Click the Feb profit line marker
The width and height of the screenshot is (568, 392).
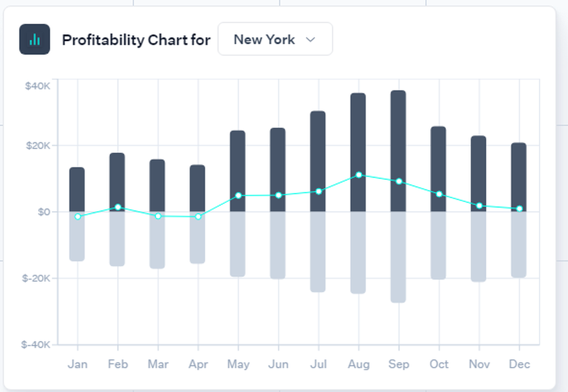tap(118, 207)
